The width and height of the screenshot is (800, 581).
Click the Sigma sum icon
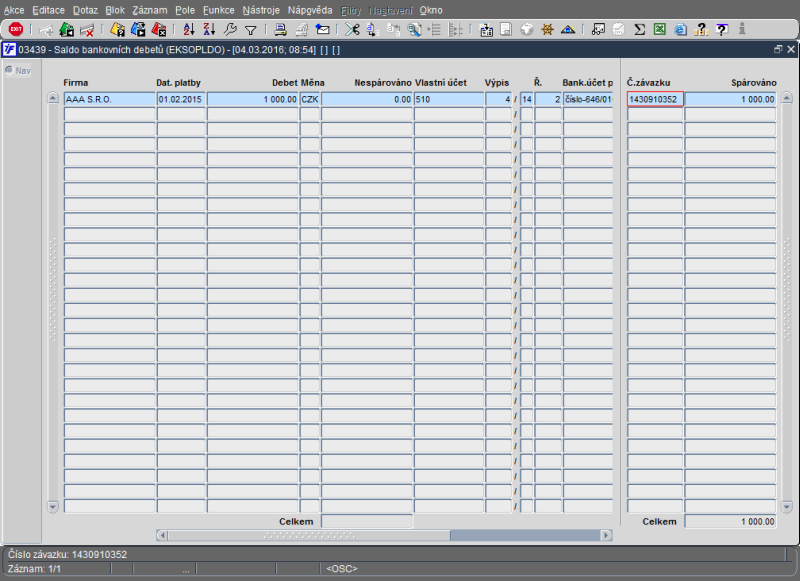pyautogui.click(x=639, y=30)
